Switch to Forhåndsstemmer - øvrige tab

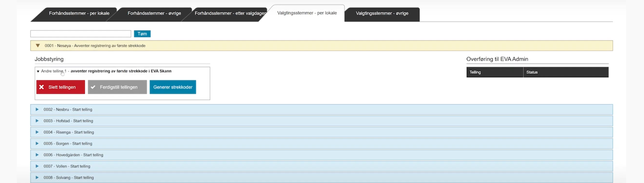point(154,13)
